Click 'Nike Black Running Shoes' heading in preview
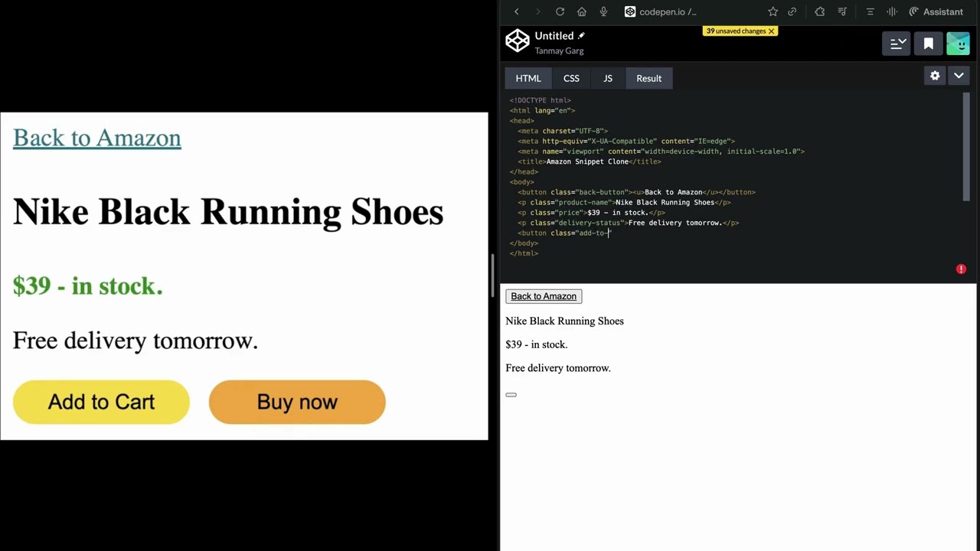Image resolution: width=980 pixels, height=551 pixels. click(228, 212)
